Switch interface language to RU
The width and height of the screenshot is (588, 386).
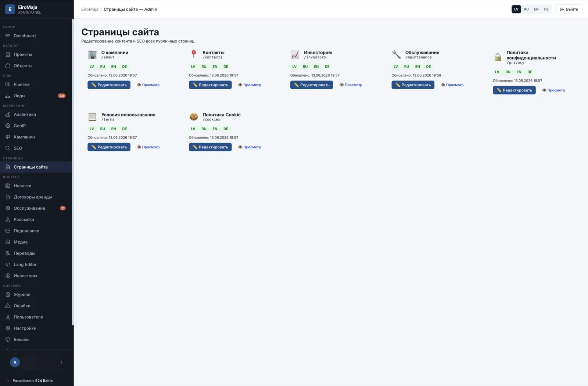tap(526, 9)
